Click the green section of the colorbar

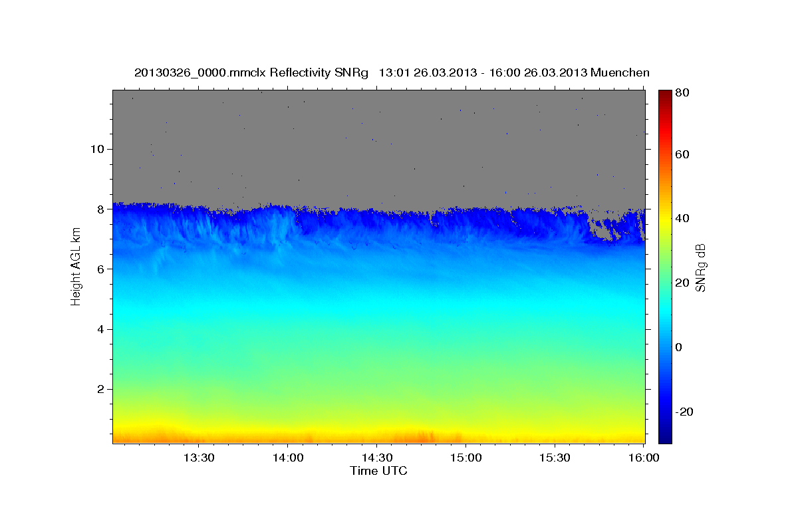[x=665, y=266]
